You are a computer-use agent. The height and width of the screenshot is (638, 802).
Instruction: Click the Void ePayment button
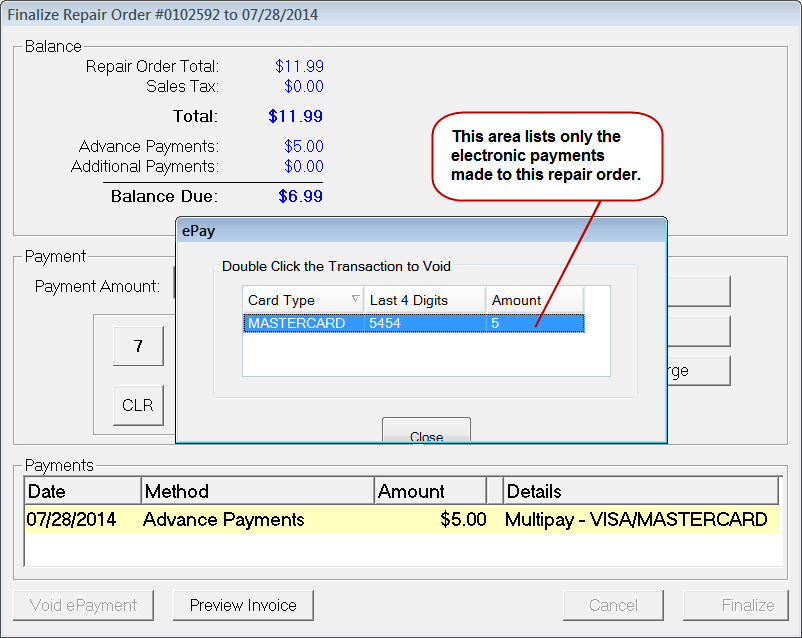[83, 605]
